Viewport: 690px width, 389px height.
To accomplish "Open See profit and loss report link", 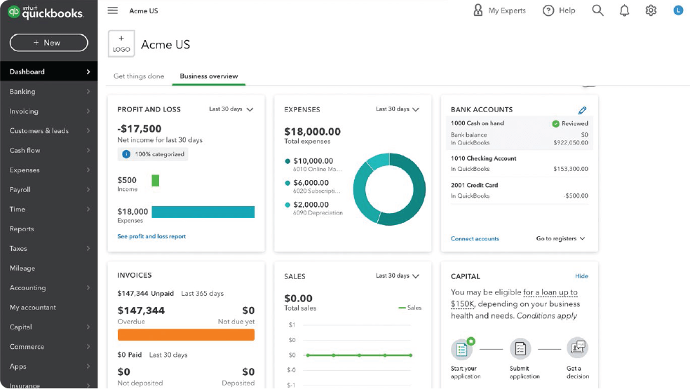I will pos(151,236).
